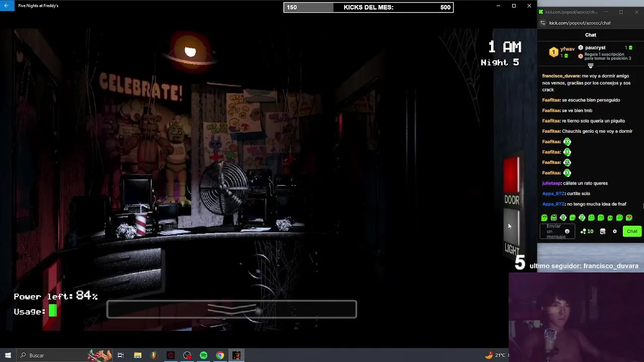The width and height of the screenshot is (644, 362).
Task: Insert the ghost-shaped green emote
Action: (x=544, y=218)
